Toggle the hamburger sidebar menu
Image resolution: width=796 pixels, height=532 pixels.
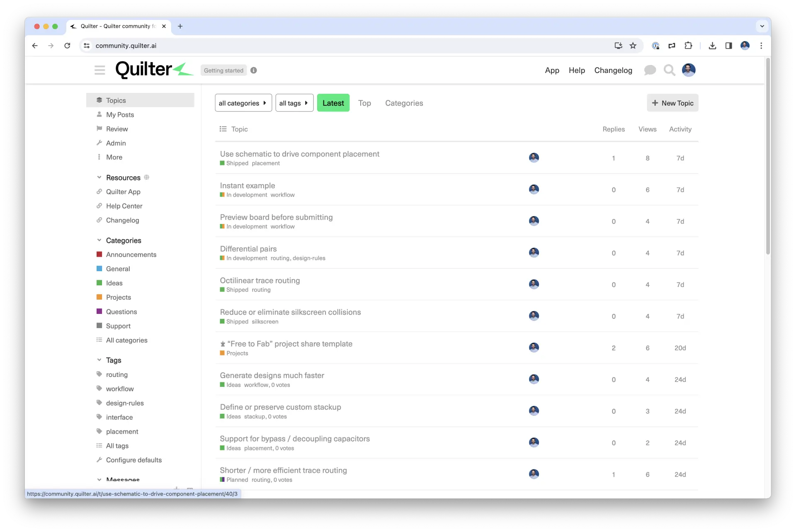[x=99, y=70]
